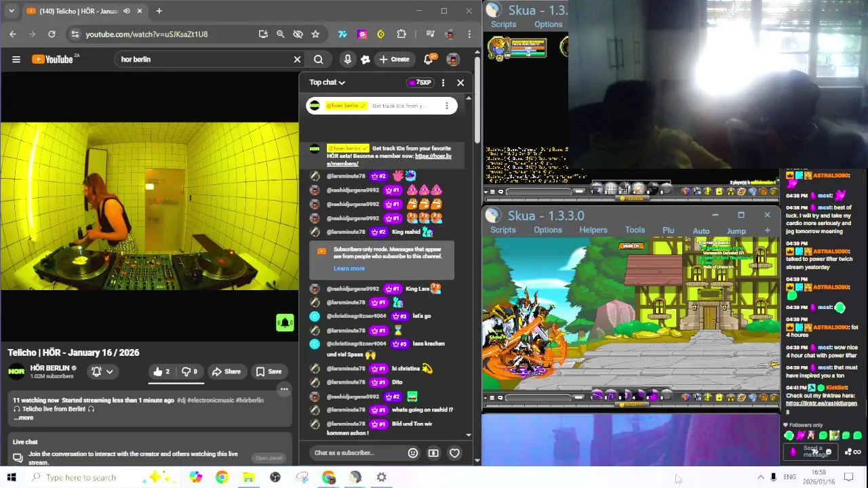The height and width of the screenshot is (488, 868).
Task: Open Jump menu in lower Skua window
Action: click(736, 231)
